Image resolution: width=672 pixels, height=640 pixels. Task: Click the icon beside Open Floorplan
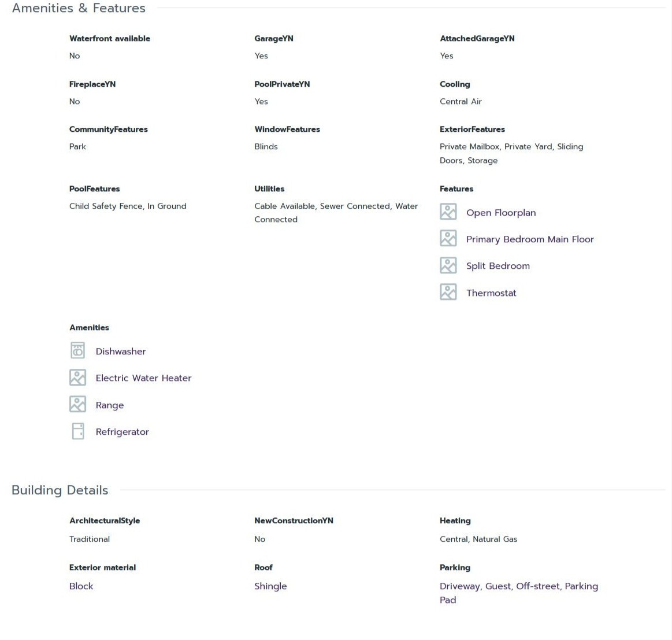click(x=448, y=212)
